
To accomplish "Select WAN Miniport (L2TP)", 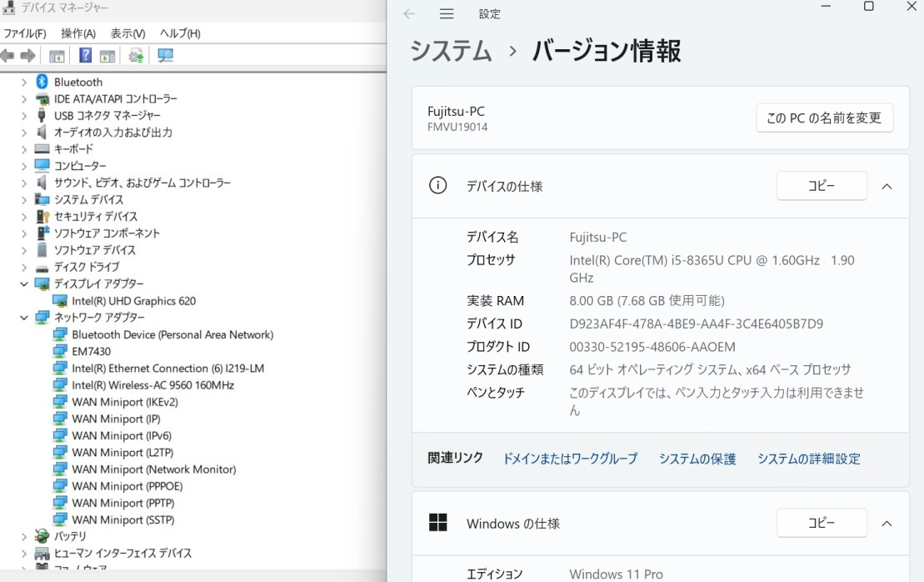I will tap(122, 452).
